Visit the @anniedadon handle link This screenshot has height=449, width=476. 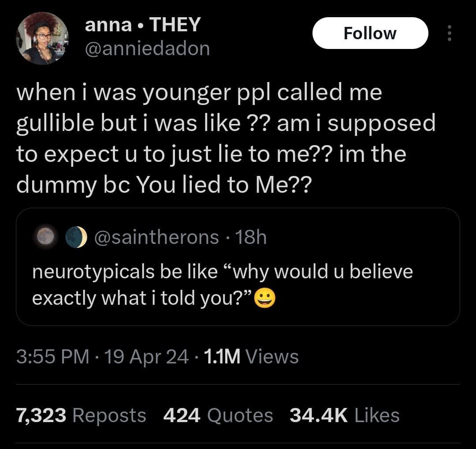point(147,49)
